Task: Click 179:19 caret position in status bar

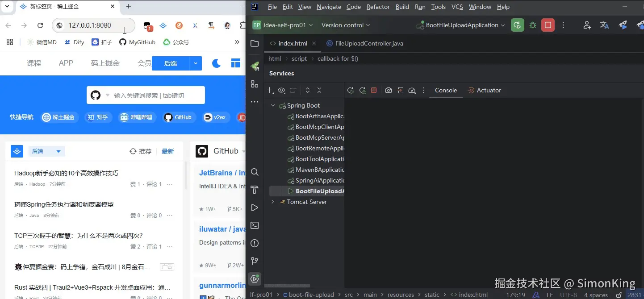Action: tap(515, 295)
